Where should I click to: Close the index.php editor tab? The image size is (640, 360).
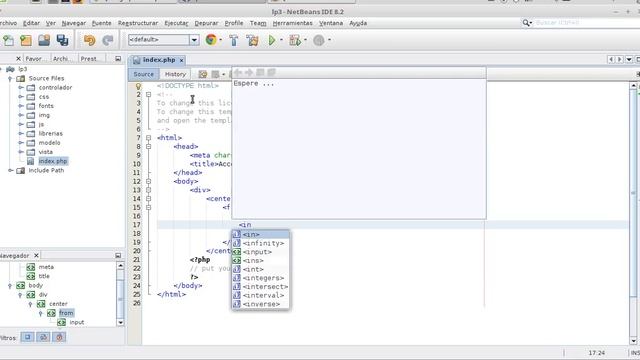tap(181, 60)
